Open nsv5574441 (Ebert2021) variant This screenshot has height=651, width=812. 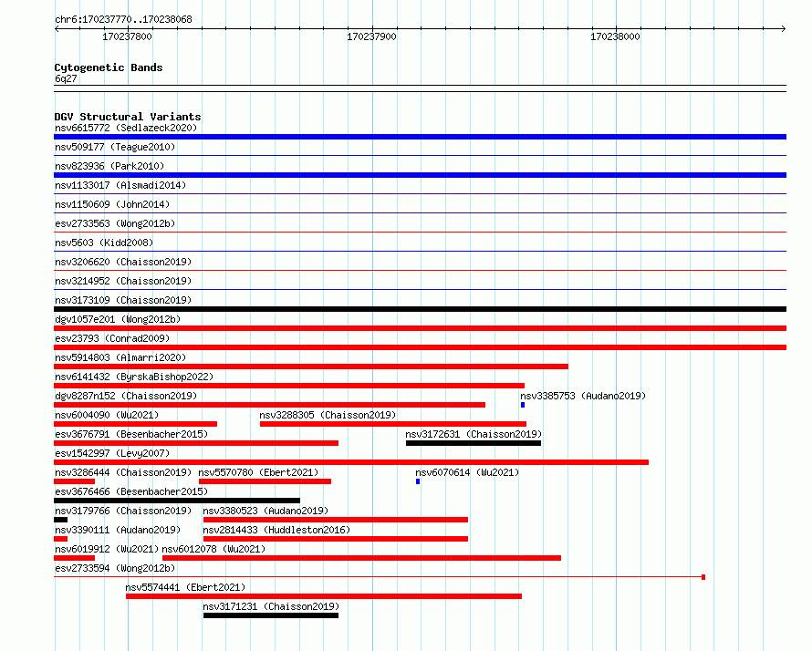point(185,587)
